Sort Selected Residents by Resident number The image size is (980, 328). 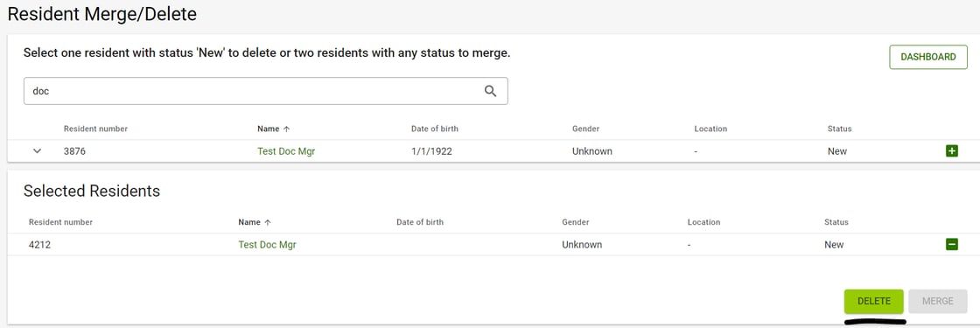(x=60, y=222)
